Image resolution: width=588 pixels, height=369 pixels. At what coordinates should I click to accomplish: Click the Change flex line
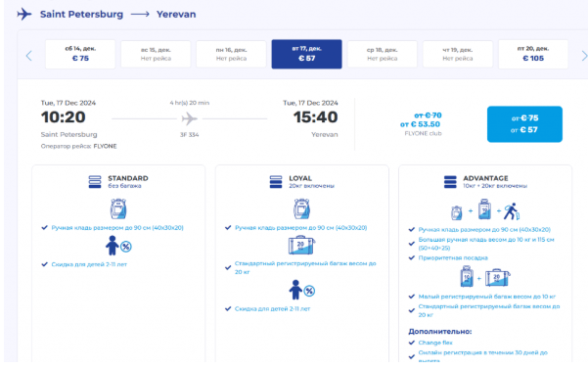coord(435,343)
